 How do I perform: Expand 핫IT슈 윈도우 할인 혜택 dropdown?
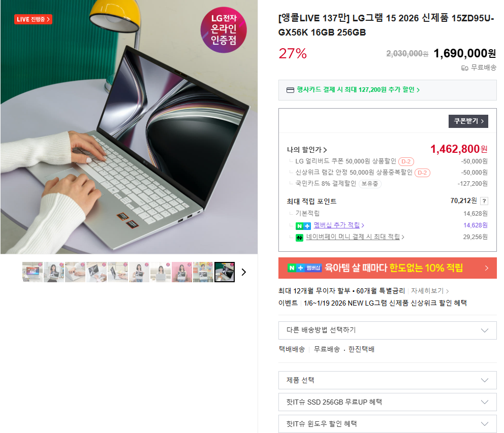coord(387,424)
